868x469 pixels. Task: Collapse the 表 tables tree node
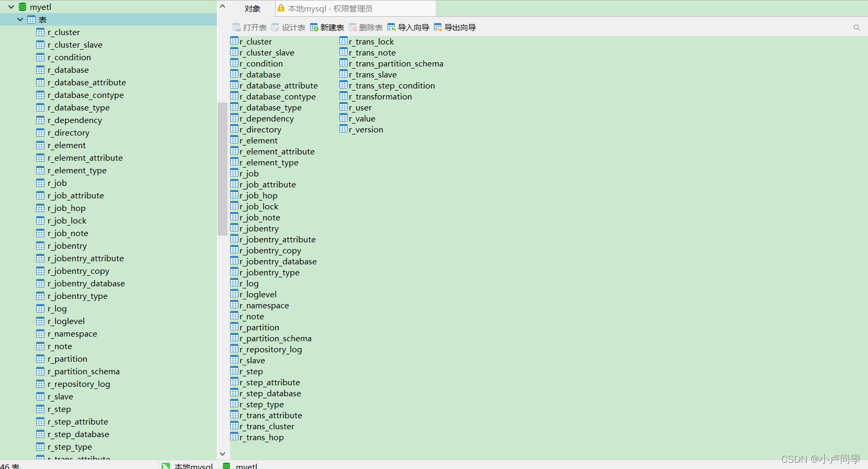pyautogui.click(x=20, y=19)
